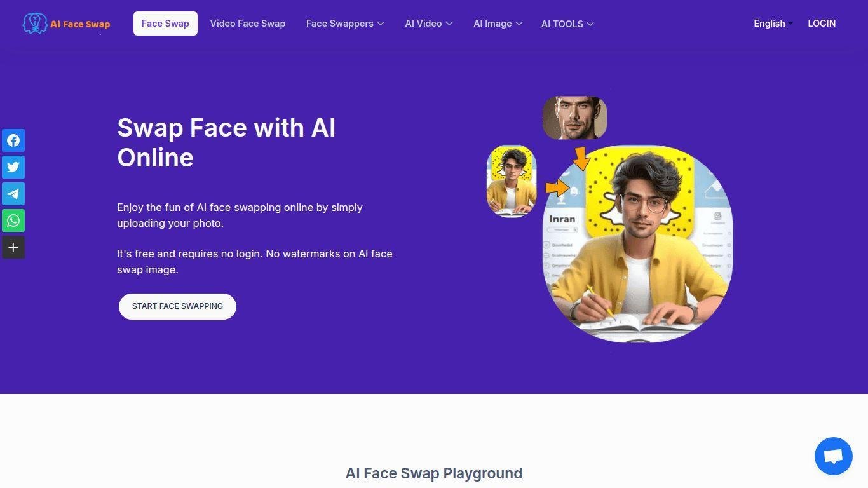Viewport: 868px width, 488px height.
Task: Share the page on Facebook
Action: [13, 140]
